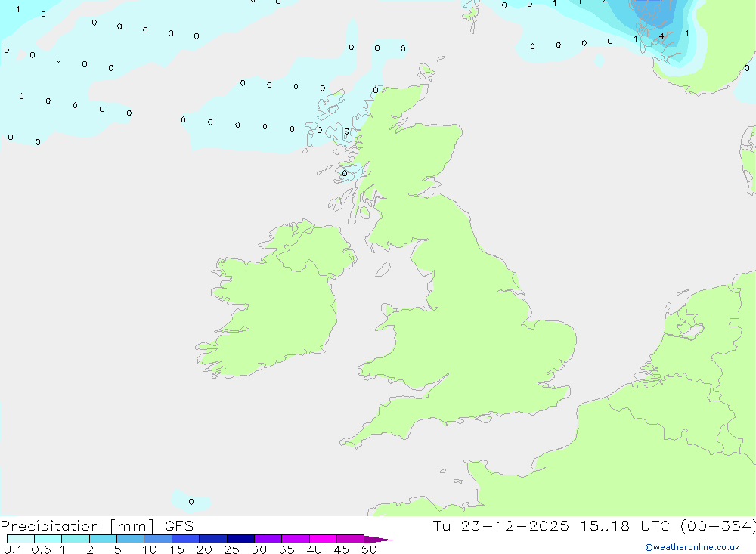
Task: Click the '40' legend scale label
Action: [x=314, y=549]
